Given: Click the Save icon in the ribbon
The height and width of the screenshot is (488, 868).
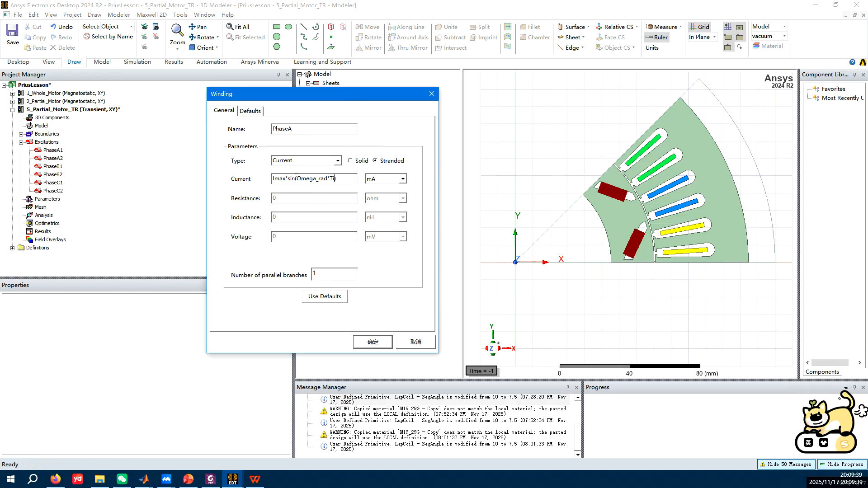Looking at the screenshot, I should point(12,31).
